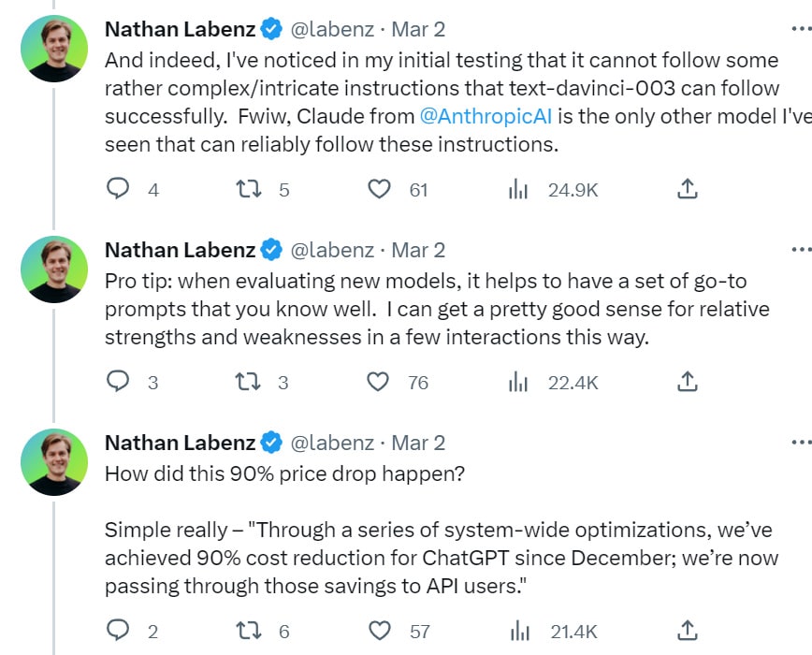This screenshot has width=812, height=655.
Task: Open view stats showing 22.4K
Action: (x=518, y=382)
